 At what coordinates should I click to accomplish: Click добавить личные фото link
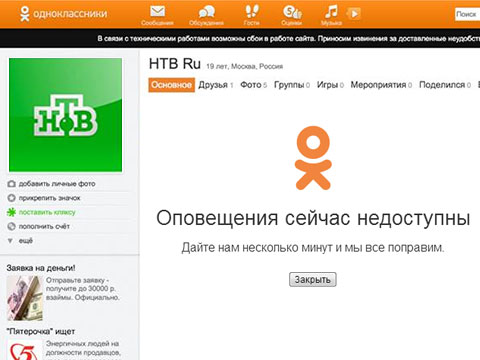coord(57,184)
